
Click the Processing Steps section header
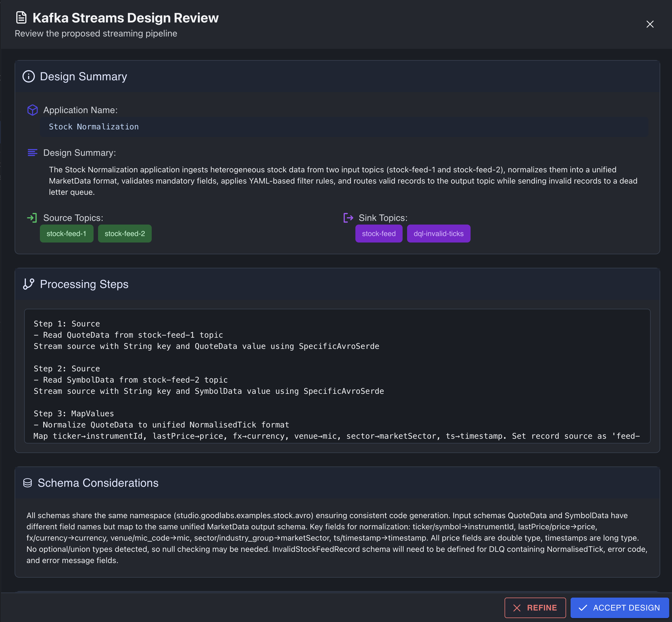click(84, 284)
